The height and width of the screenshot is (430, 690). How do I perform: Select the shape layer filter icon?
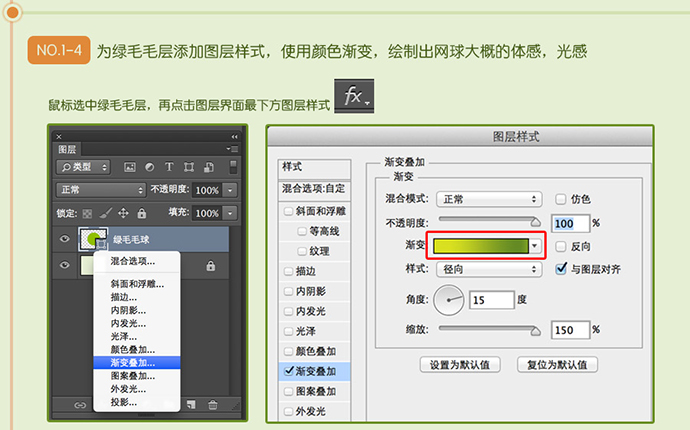(188, 166)
